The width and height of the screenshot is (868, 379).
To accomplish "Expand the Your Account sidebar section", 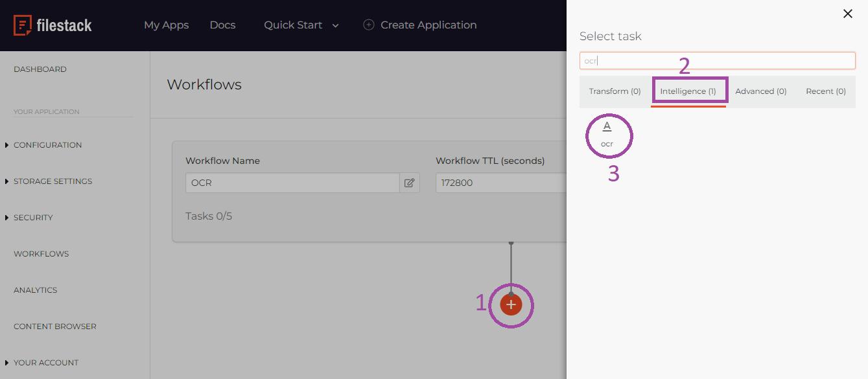I will coord(45,363).
